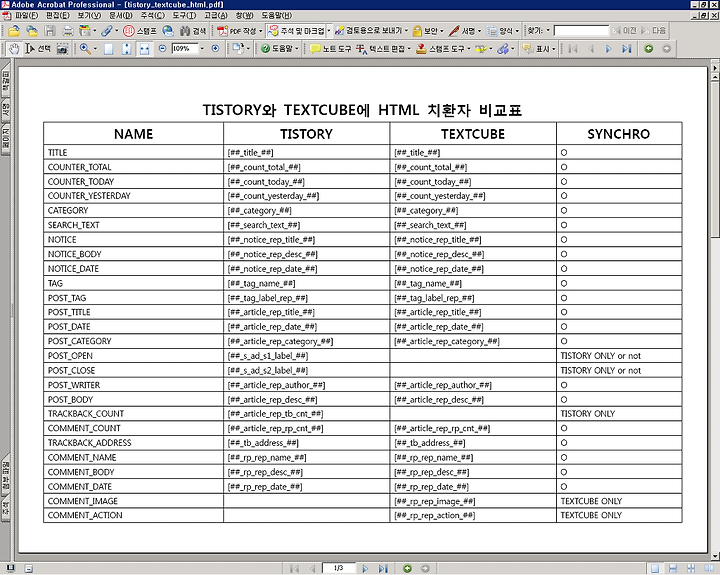Click the globe email icon
720x575 pixels.
(168, 31)
